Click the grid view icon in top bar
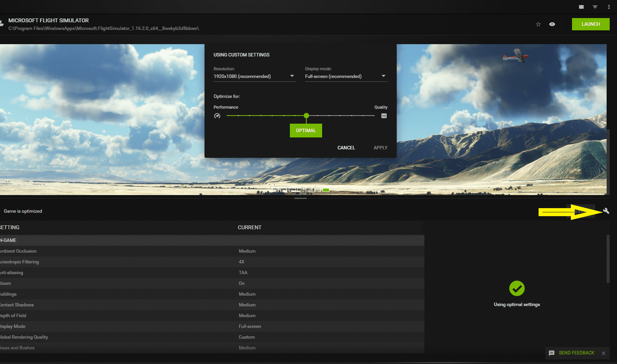Screen dimensions: 617x364 [581, 7]
